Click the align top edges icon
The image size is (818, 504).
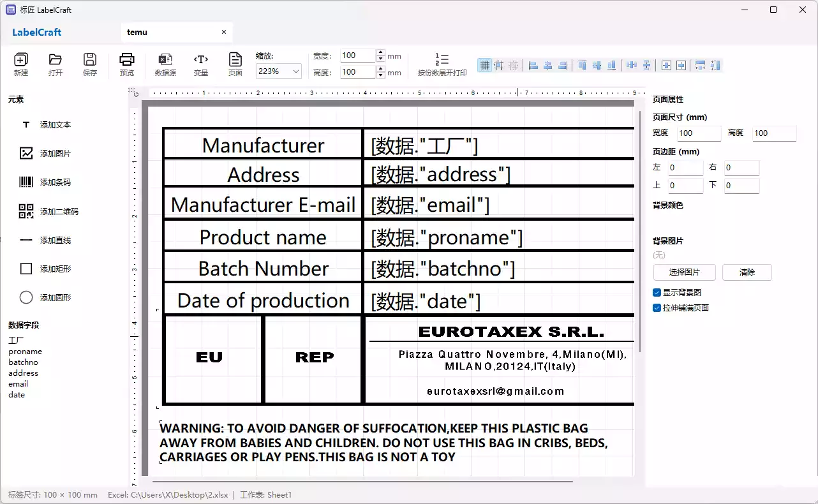pyautogui.click(x=583, y=65)
